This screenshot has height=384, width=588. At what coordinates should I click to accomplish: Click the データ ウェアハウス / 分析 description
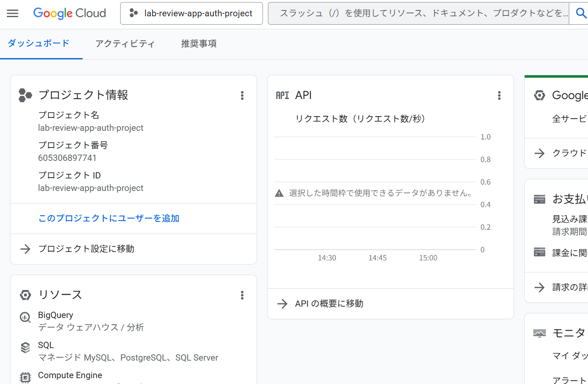(91, 327)
